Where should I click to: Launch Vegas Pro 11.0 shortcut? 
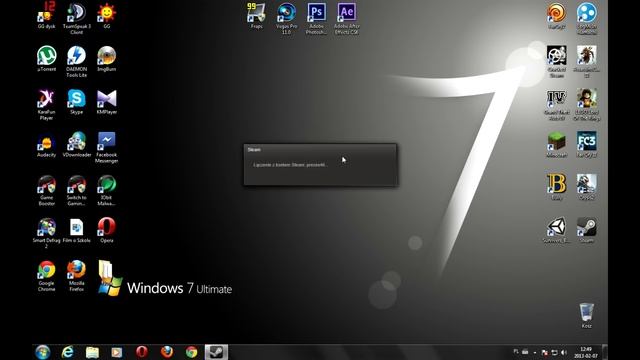point(287,18)
